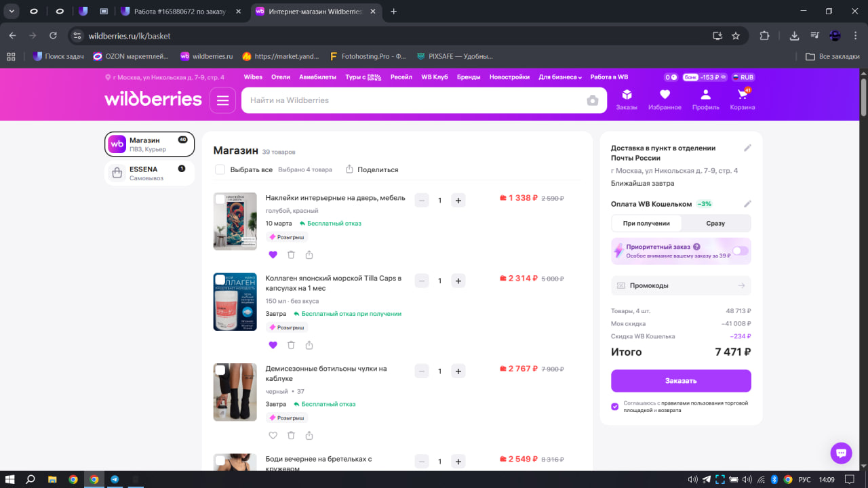Change the delivery address г Москва in header
The image size is (868, 488).
[x=164, y=77]
